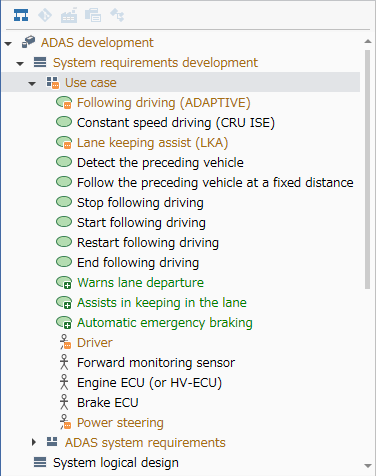Viewport: 376px width, 476px height.
Task: Collapse the System requirements development node
Action: pos(20,63)
